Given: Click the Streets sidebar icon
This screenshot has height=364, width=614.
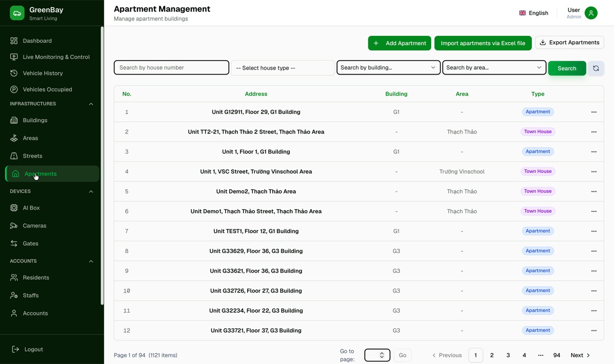Looking at the screenshot, I should click(x=14, y=156).
